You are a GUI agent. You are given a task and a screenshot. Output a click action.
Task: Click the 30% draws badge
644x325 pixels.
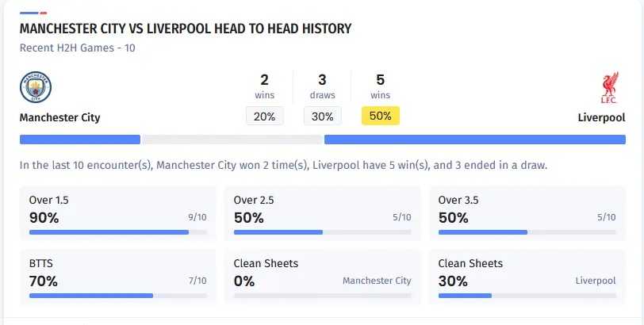click(x=323, y=116)
